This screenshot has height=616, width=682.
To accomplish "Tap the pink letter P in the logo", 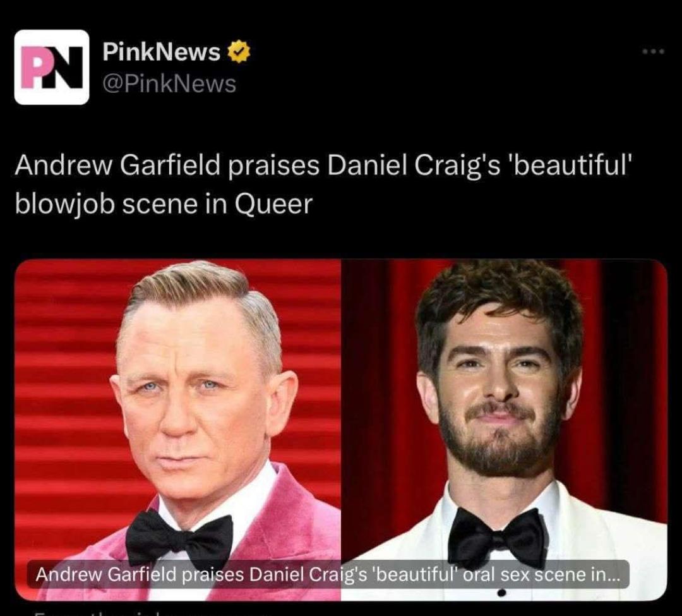I will click(33, 67).
